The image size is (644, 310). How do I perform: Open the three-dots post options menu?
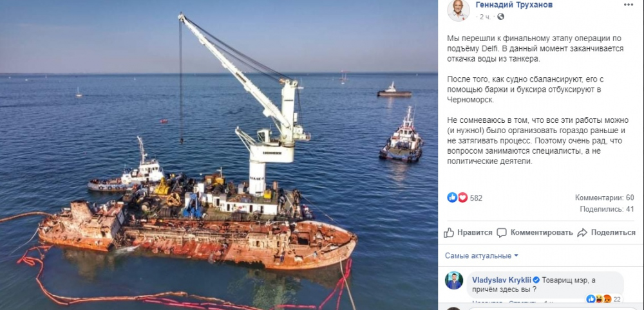tap(629, 4)
